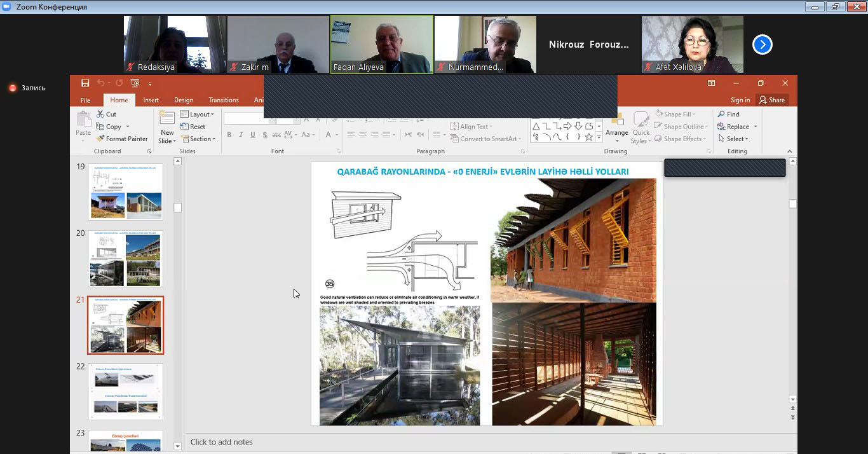The image size is (868, 454).
Task: Click Reset slide button
Action: click(193, 127)
